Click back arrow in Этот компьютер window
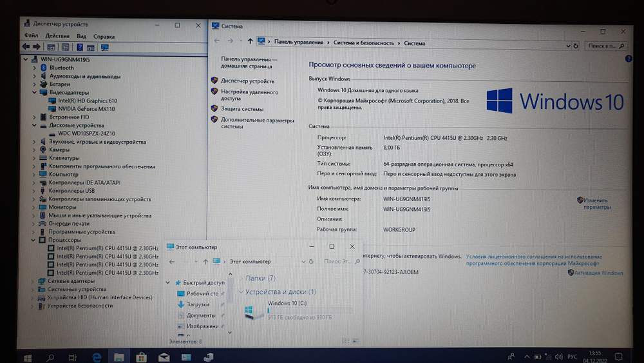 coord(172,262)
